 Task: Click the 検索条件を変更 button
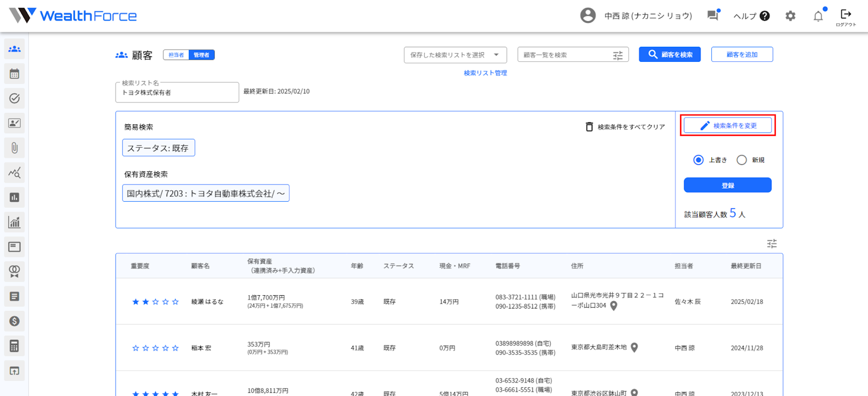point(727,125)
